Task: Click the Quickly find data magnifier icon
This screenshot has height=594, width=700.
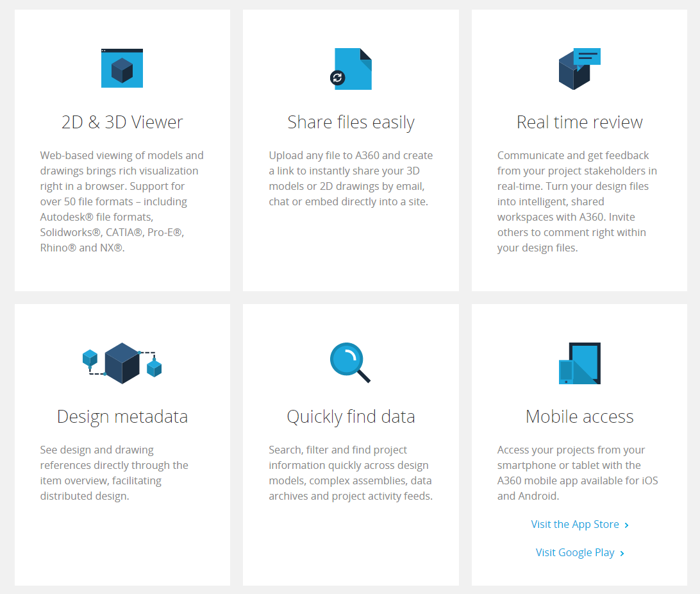Action: tap(351, 362)
